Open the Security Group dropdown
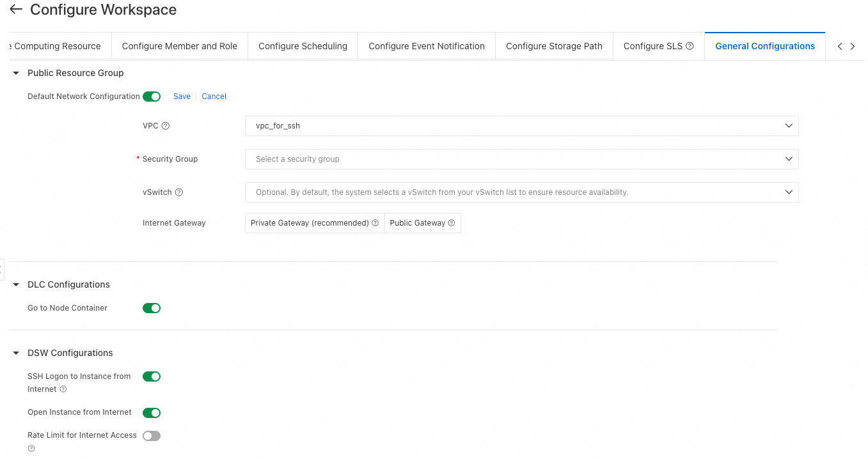868x457 pixels. pyautogui.click(x=521, y=159)
